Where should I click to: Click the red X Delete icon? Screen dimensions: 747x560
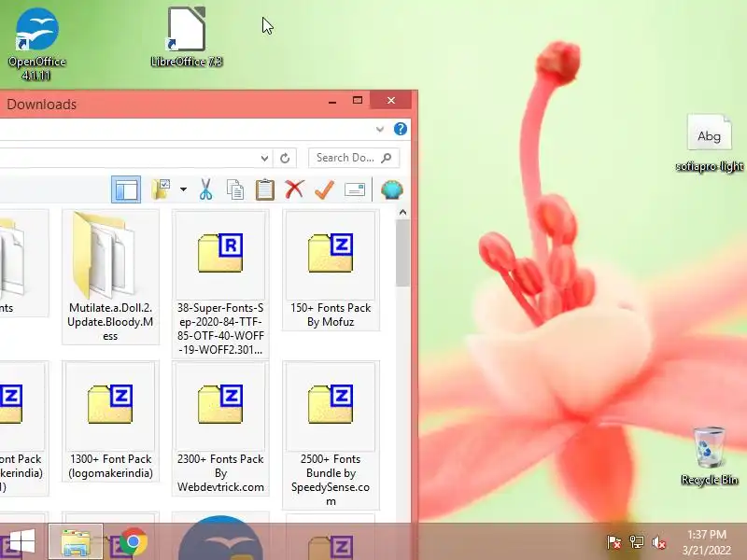coord(294,189)
